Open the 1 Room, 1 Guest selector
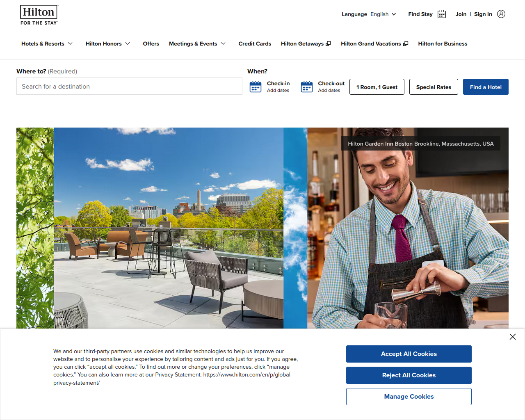 (377, 87)
